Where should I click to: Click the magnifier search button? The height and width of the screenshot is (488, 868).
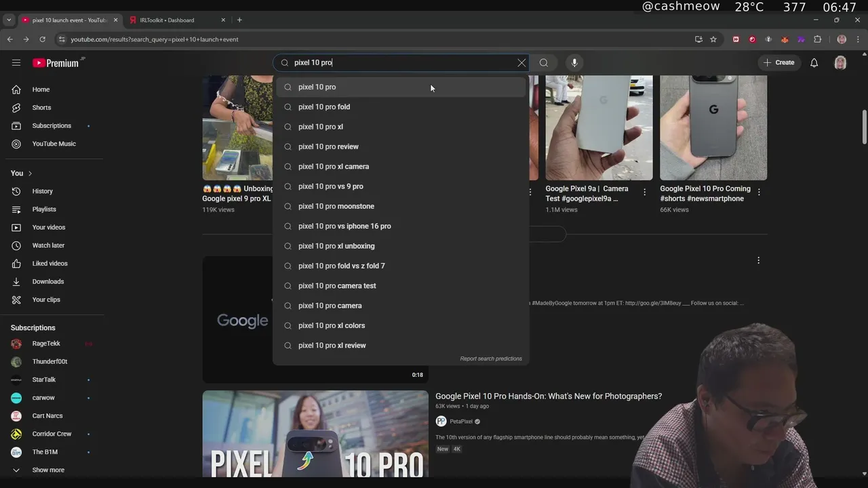544,62
